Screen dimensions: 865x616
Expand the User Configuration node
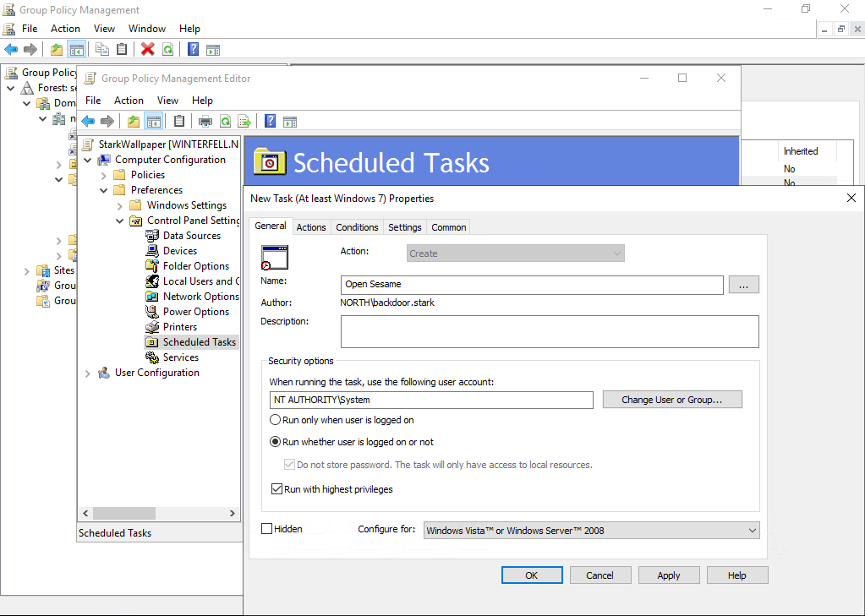click(x=88, y=373)
